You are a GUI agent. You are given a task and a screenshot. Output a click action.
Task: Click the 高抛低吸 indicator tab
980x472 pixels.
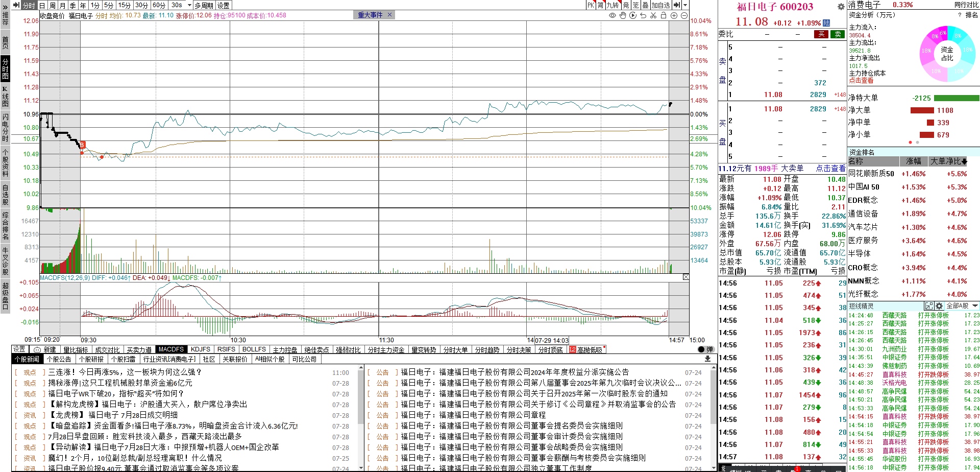tap(587, 349)
